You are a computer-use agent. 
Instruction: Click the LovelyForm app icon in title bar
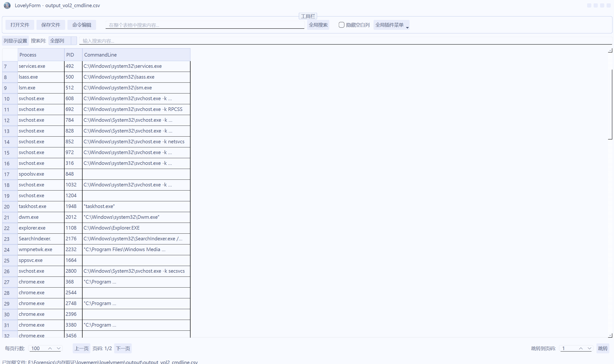(x=7, y=6)
